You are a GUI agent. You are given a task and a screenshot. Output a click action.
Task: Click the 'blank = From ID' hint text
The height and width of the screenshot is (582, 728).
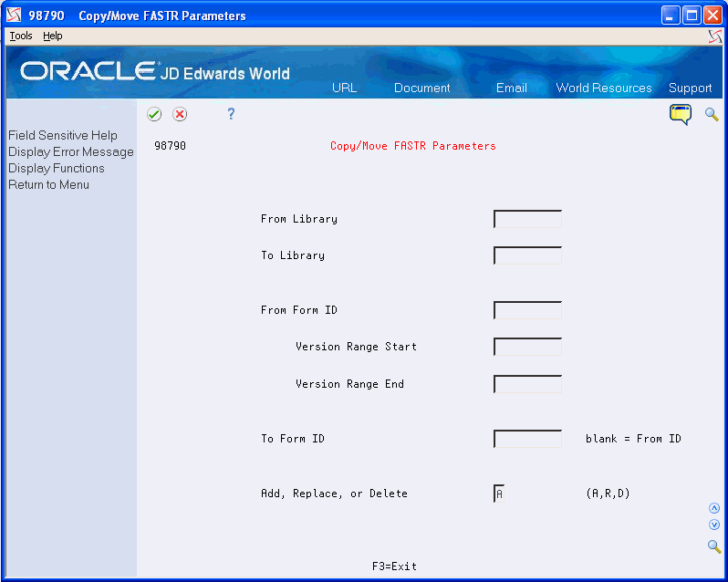click(633, 439)
